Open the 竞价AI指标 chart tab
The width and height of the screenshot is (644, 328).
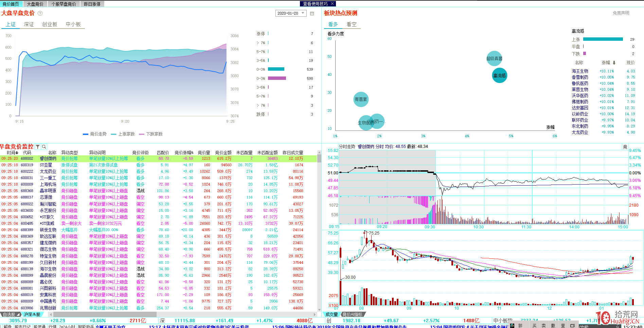tap(353, 314)
